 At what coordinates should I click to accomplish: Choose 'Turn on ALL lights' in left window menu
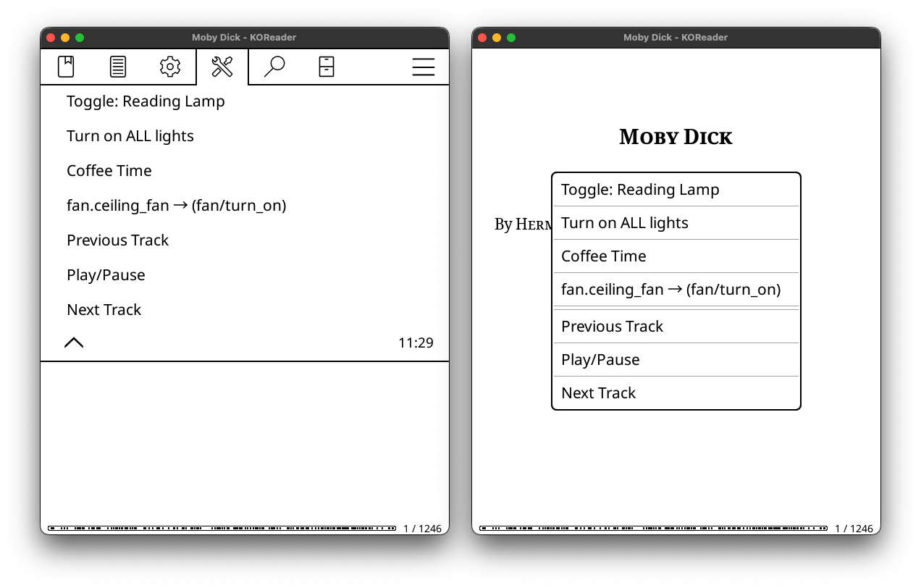coord(245,136)
